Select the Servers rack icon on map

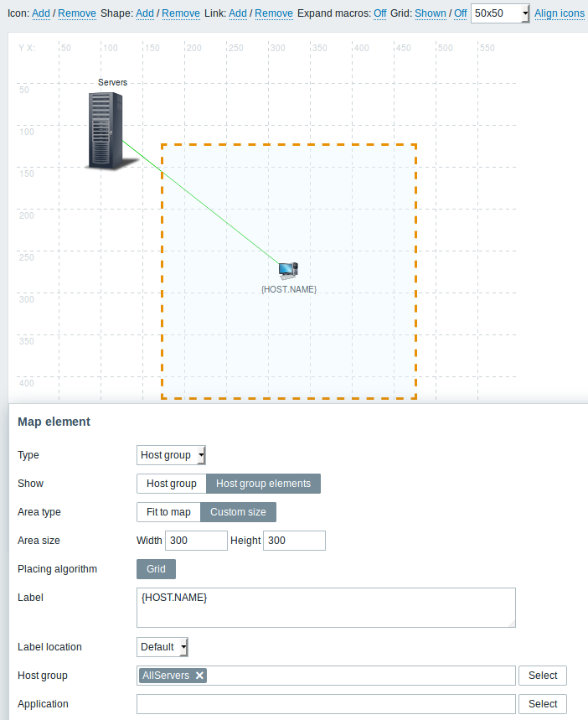(111, 131)
